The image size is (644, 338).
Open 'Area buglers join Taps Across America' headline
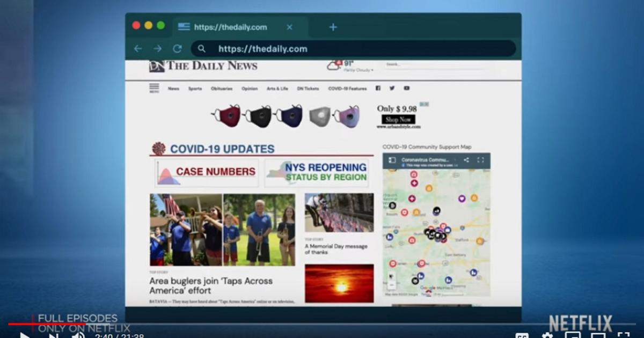tap(211, 286)
